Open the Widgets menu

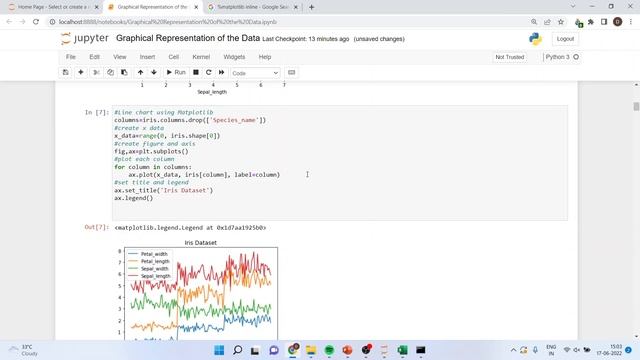(234, 57)
